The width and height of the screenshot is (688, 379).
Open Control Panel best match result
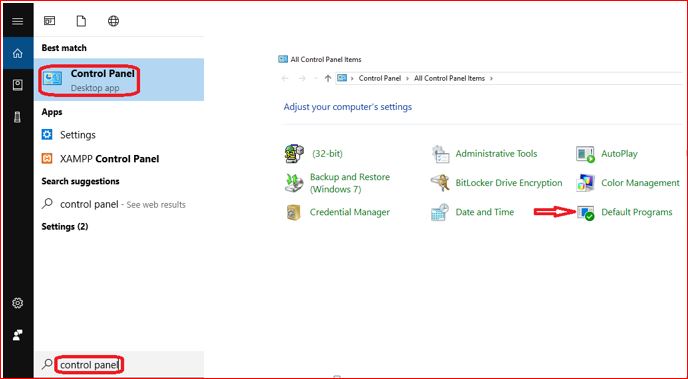119,80
